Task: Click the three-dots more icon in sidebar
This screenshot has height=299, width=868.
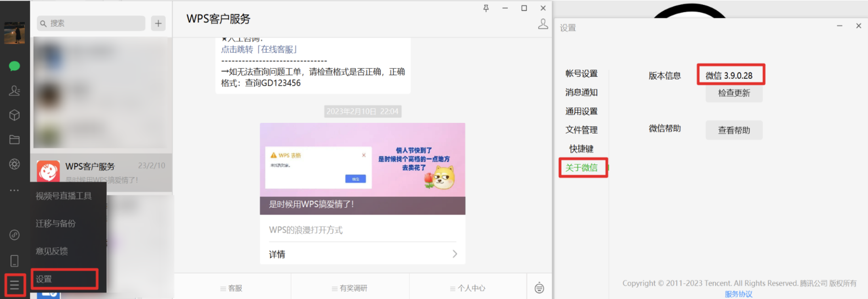Action: [x=14, y=190]
